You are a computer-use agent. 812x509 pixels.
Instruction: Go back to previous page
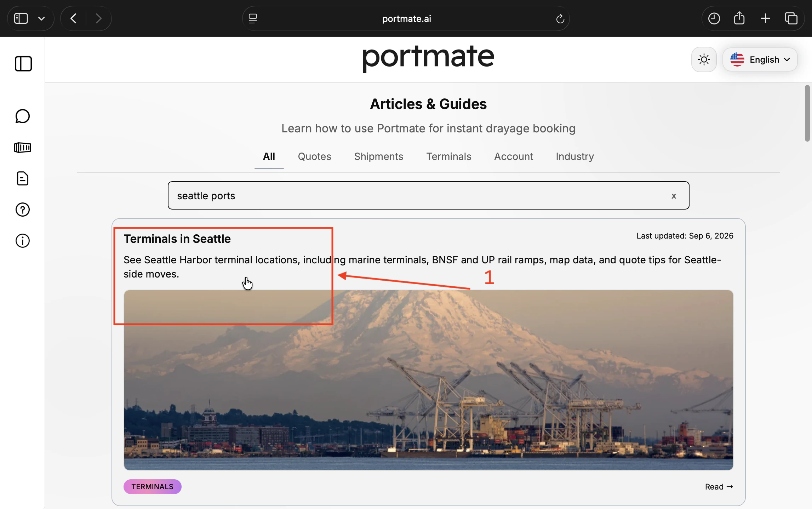click(x=73, y=18)
